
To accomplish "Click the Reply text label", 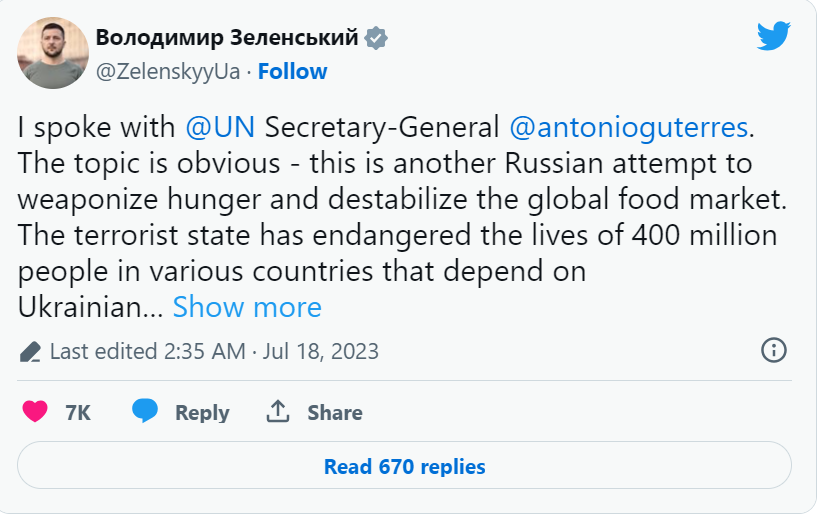I will click(x=202, y=413).
